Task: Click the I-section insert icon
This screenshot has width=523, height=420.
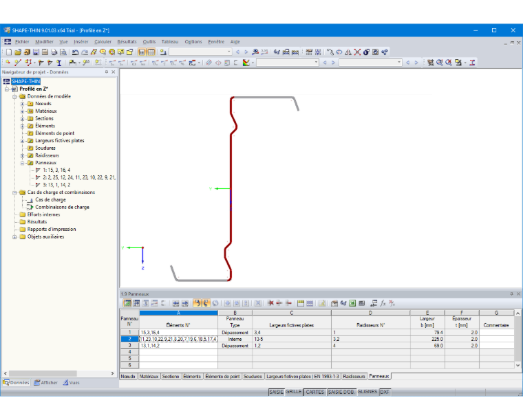Action: coord(59,63)
